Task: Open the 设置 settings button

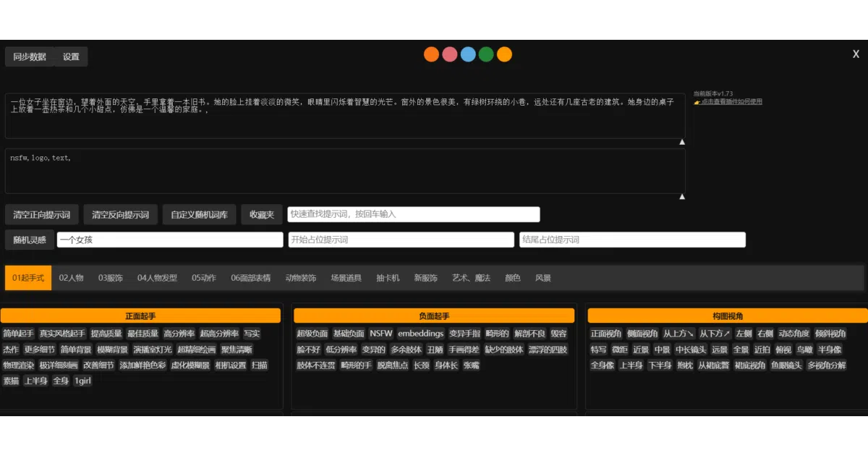Action: [x=71, y=56]
